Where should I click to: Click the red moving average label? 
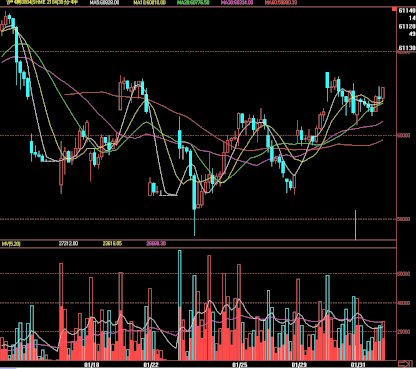coord(281,3)
